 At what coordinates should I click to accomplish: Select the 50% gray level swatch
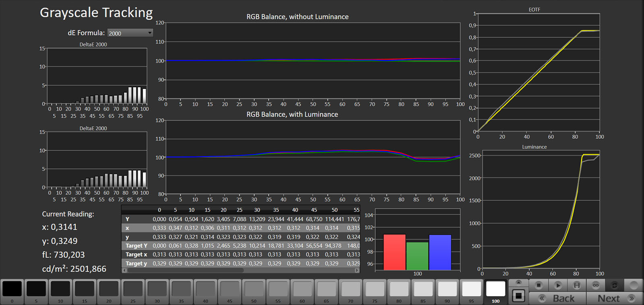click(254, 289)
